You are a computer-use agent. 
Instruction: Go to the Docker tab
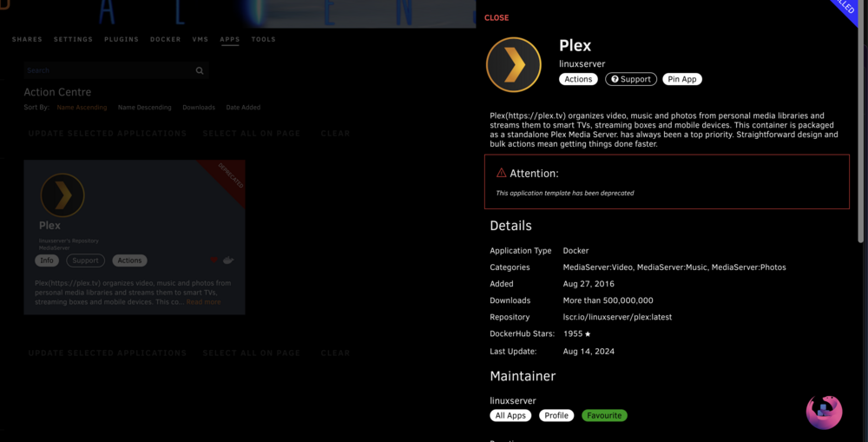[x=166, y=39]
